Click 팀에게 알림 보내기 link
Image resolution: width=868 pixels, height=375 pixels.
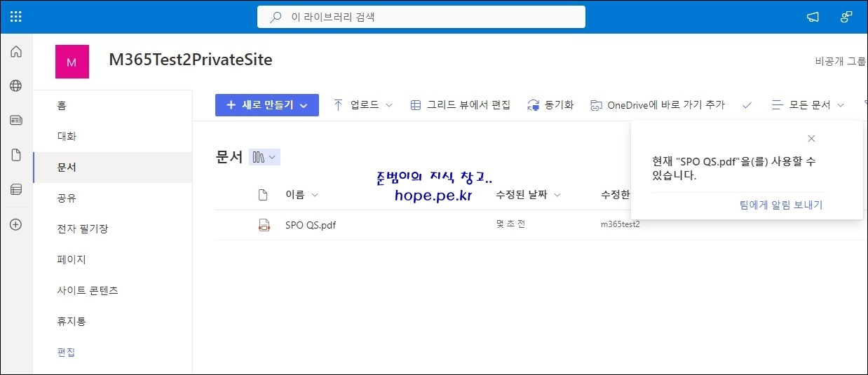[781, 205]
